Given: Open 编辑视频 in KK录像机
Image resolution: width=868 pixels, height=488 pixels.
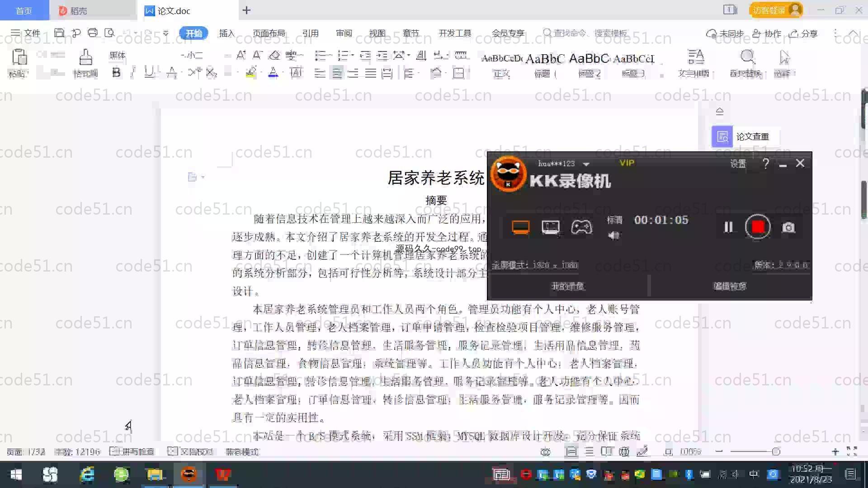Looking at the screenshot, I should 730,286.
